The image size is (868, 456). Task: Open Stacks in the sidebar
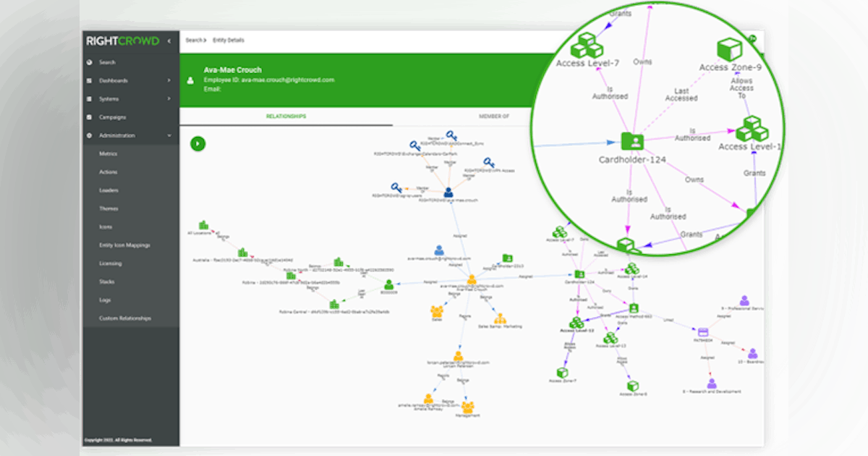[107, 282]
